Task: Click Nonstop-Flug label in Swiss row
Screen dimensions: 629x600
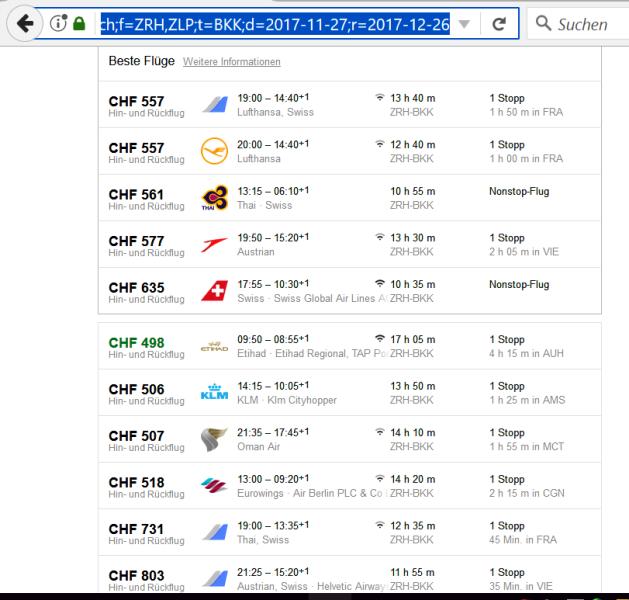Action: click(x=519, y=284)
